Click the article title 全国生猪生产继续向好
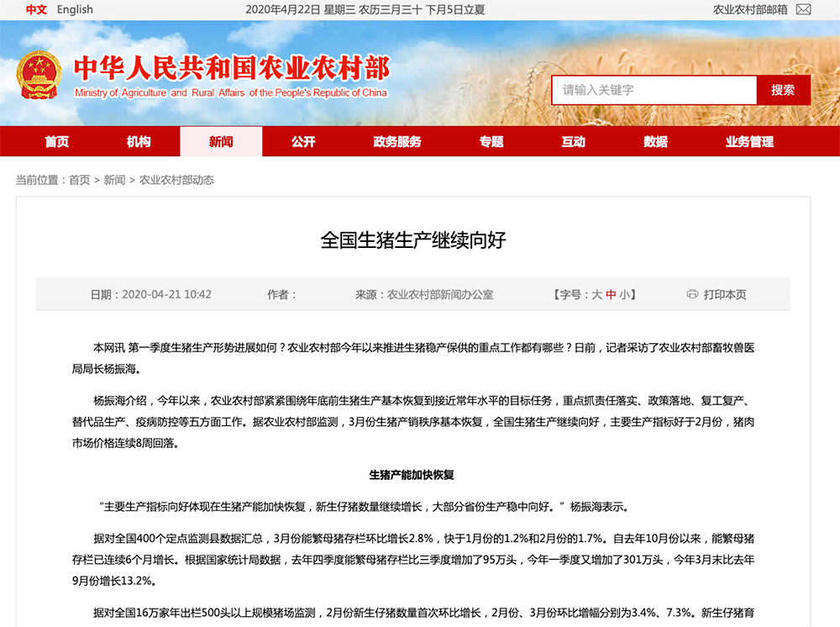 pyautogui.click(x=413, y=240)
